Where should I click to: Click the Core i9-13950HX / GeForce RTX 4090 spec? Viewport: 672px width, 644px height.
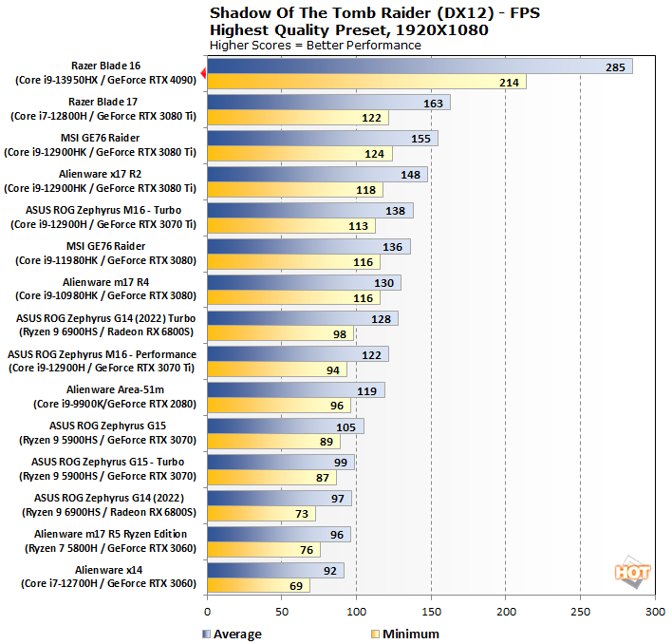pyautogui.click(x=105, y=80)
